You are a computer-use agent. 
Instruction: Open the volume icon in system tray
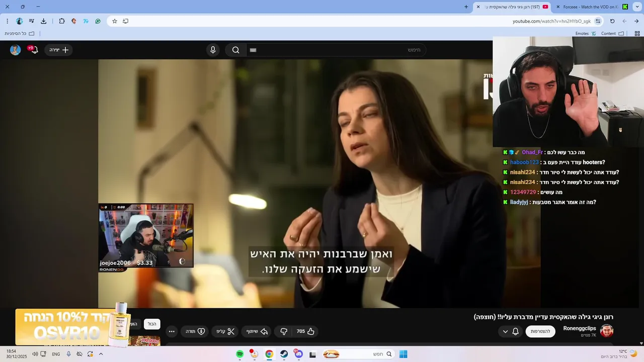pyautogui.click(x=35, y=354)
